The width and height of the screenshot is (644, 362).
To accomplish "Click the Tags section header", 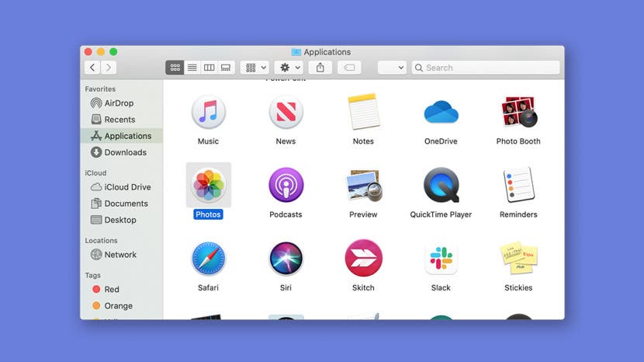I will tap(93, 275).
